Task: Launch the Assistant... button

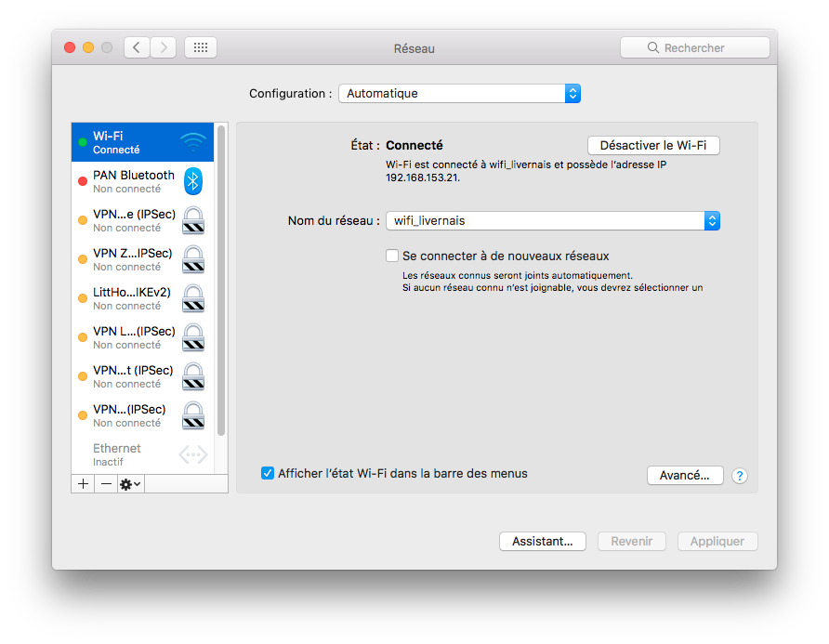Action: click(543, 542)
